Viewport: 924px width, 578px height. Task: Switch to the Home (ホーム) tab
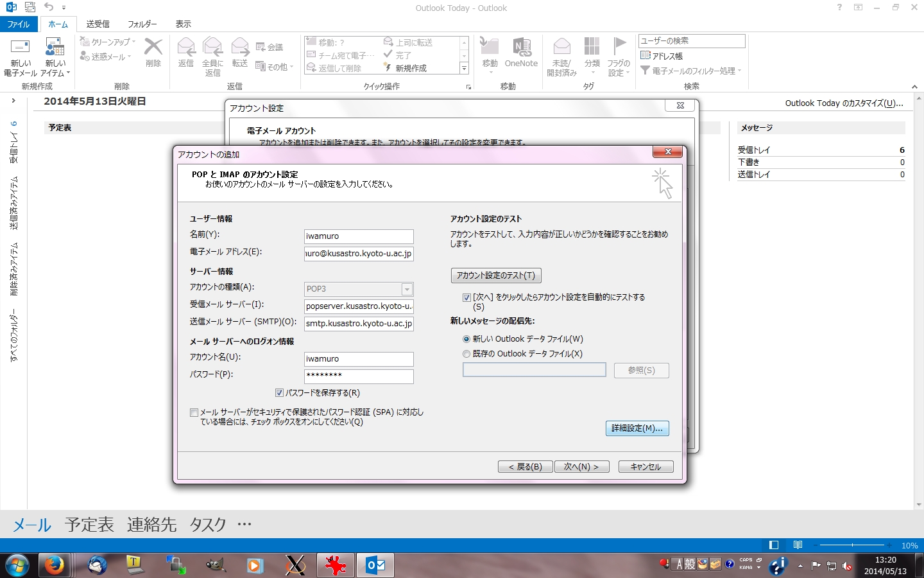coord(58,24)
